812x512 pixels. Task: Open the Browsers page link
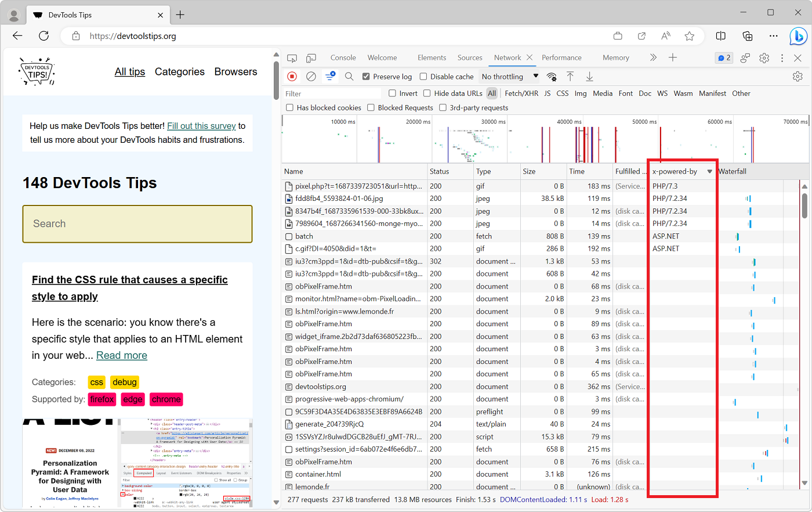click(235, 72)
